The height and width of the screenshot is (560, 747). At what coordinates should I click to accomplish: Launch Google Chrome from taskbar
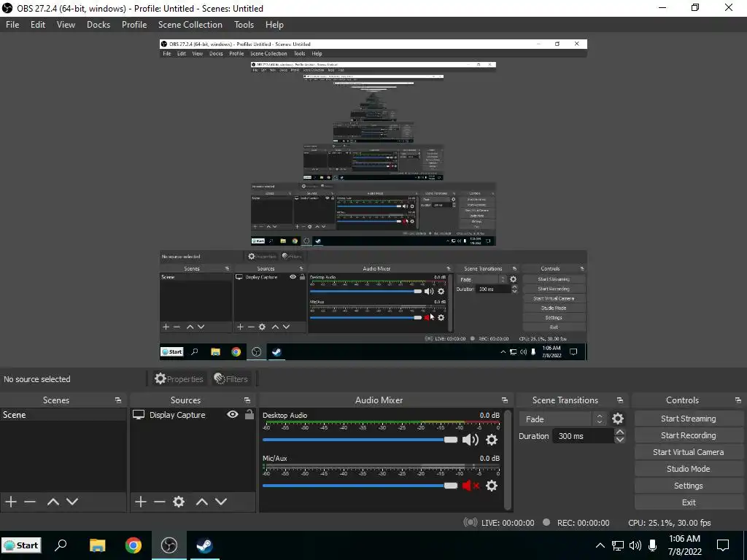(x=133, y=545)
